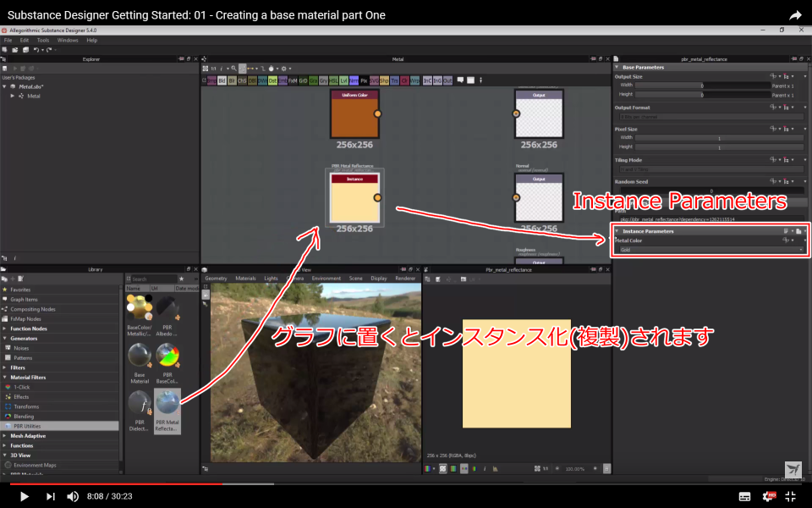This screenshot has width=812, height=508.
Task: Add a Blur (Blr) node from toolbar
Action: (232, 81)
